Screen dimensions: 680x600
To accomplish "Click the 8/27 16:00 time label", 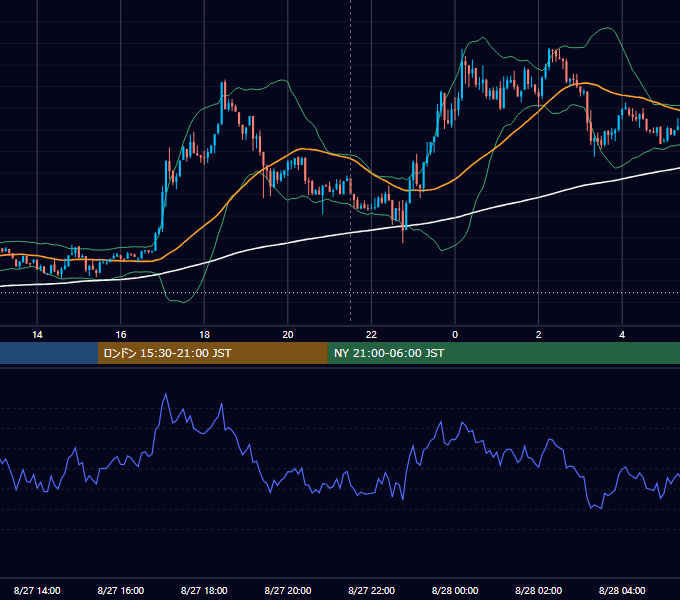I will pyautogui.click(x=121, y=590).
